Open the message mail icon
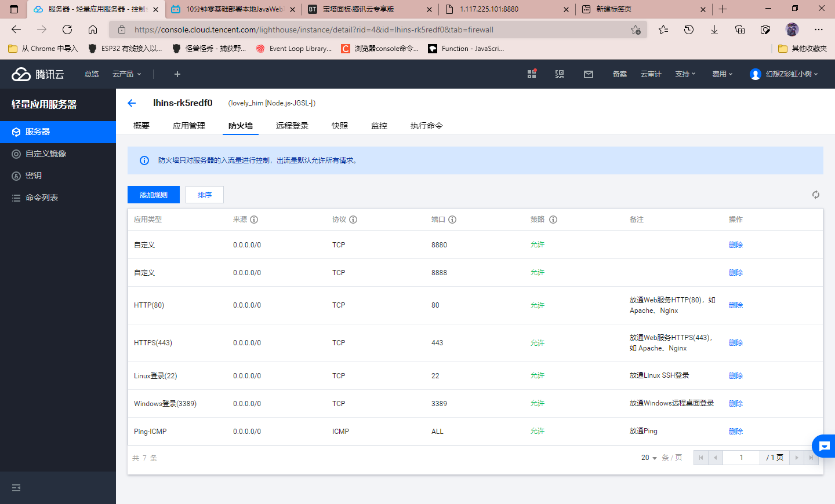Image resolution: width=835 pixels, height=504 pixels. [589, 74]
